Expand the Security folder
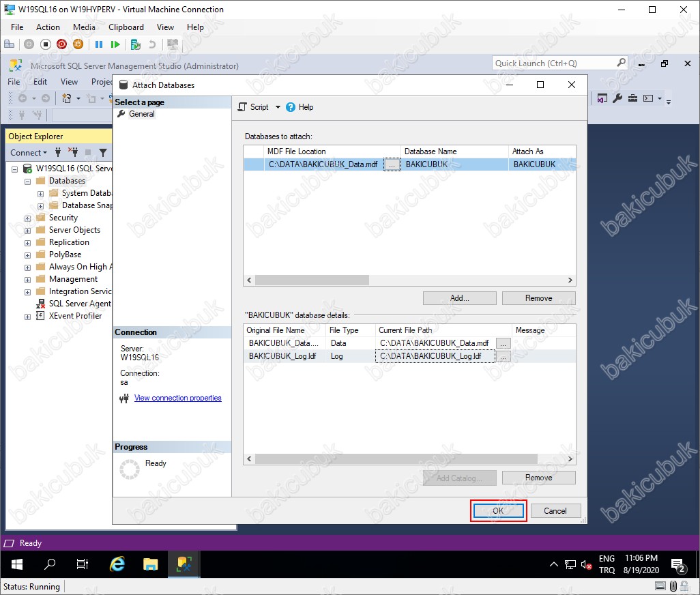Viewport: 700px width, 595px height. [28, 218]
